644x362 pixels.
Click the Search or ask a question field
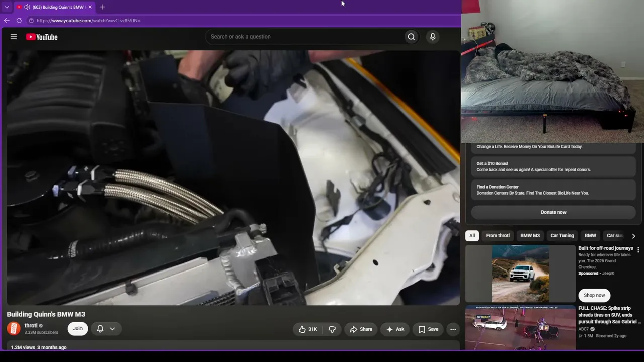304,37
